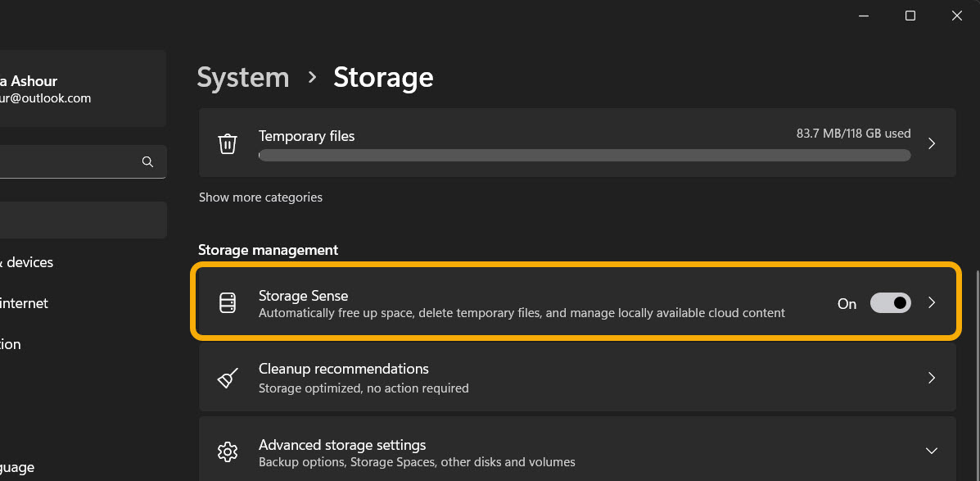
Task: Click the Storage Sense hard drive icon
Action: click(x=228, y=302)
